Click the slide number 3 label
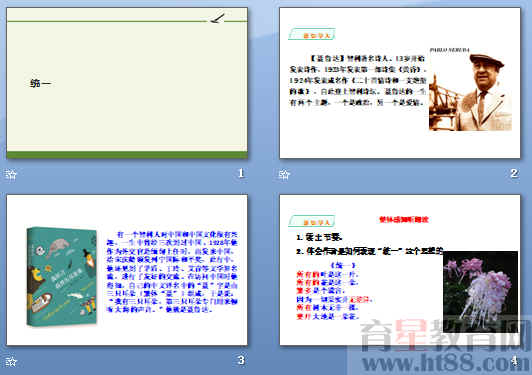532x375 pixels. point(241,360)
